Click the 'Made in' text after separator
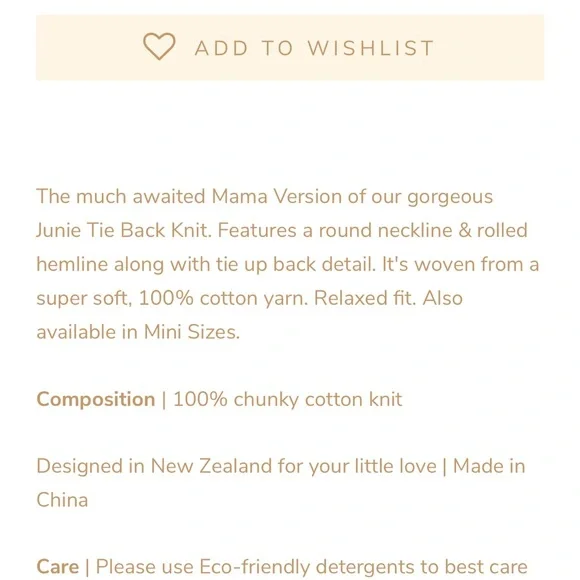Viewport: 580px width, 580px height. (x=489, y=466)
